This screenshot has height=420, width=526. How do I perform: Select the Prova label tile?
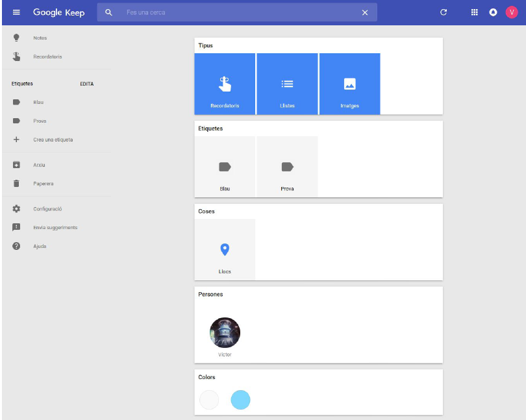[x=287, y=167]
